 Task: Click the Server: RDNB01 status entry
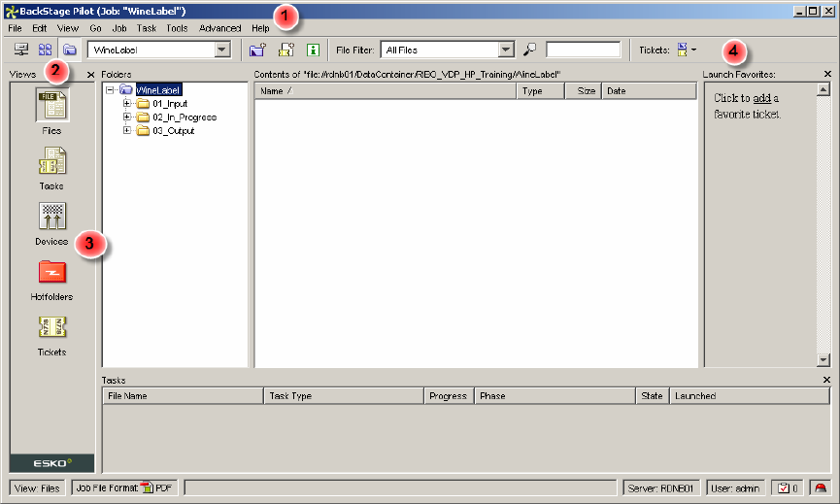(x=660, y=487)
